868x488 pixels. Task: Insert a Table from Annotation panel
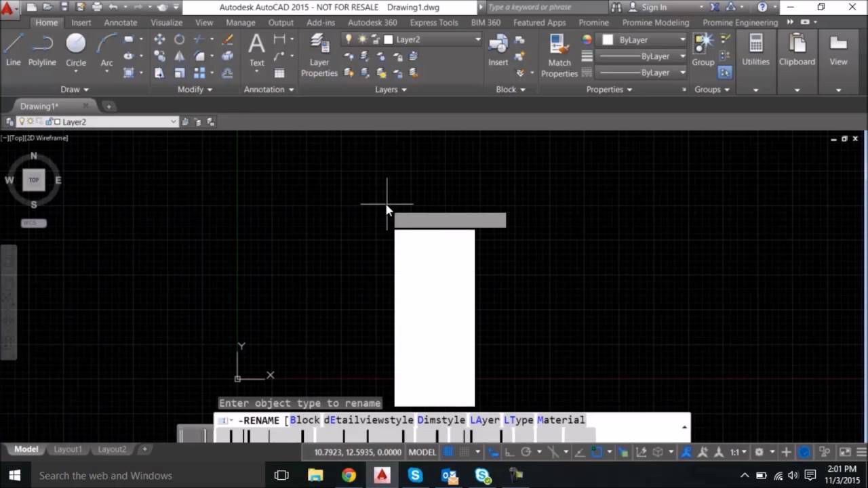279,73
